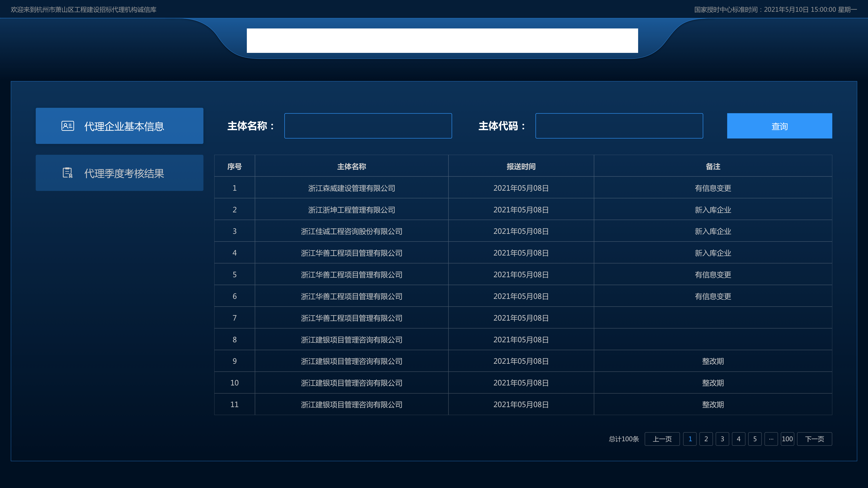Open 浙江浙坤工程管理有限公司 row entry
Viewport: 868px width, 488px height.
[x=351, y=210]
